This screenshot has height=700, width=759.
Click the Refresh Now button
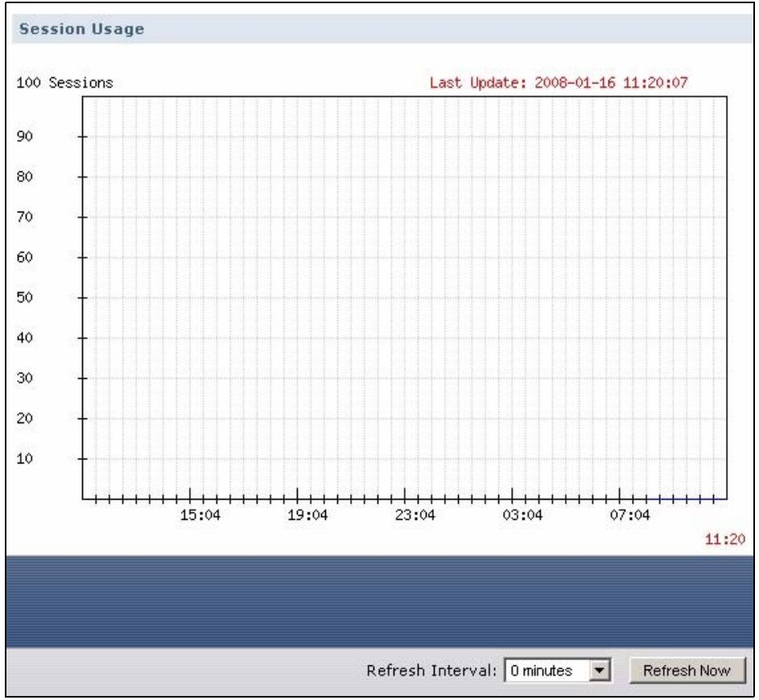tap(687, 670)
